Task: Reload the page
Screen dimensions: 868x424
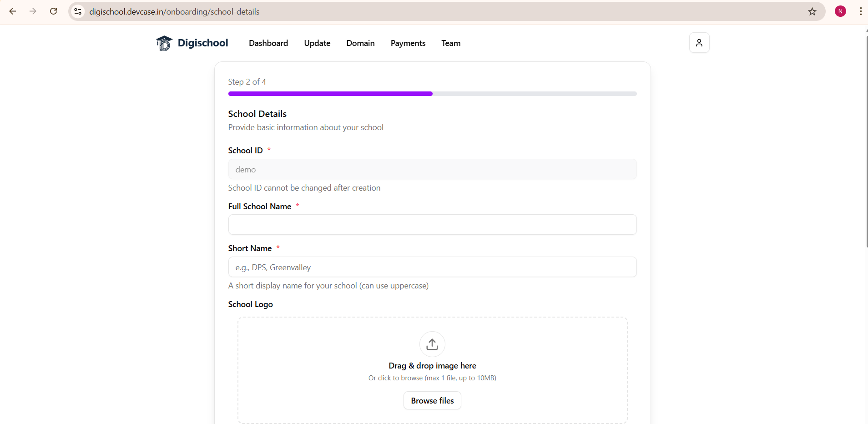Action: 53,11
